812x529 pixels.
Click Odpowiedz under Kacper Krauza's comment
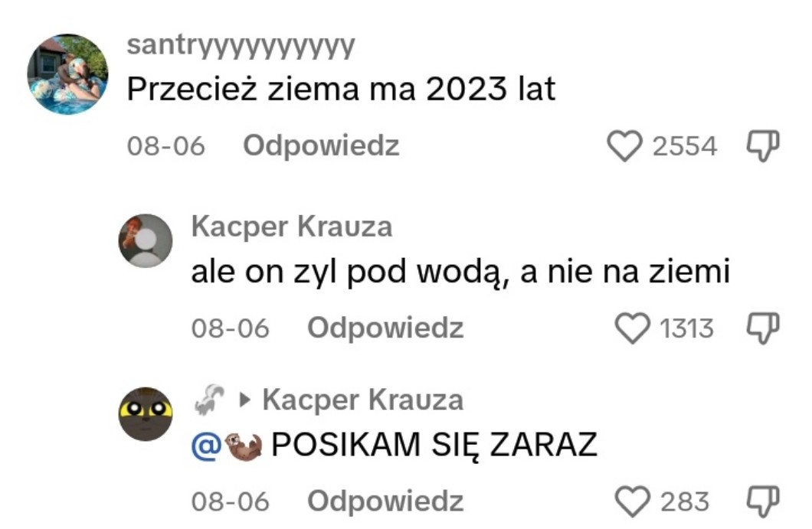pyautogui.click(x=385, y=328)
